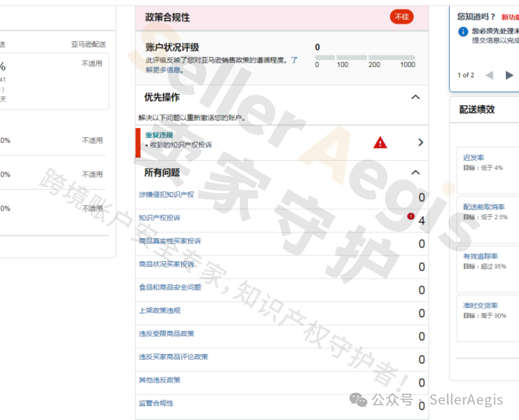519x420 pixels.
Task: Open 准时交货率 metric
Action: click(480, 306)
